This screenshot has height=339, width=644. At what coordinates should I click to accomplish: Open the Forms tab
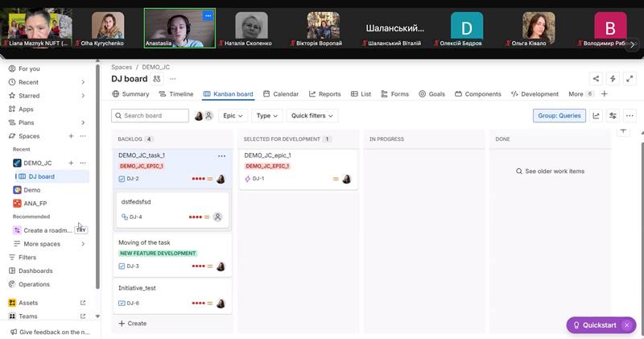394,94
